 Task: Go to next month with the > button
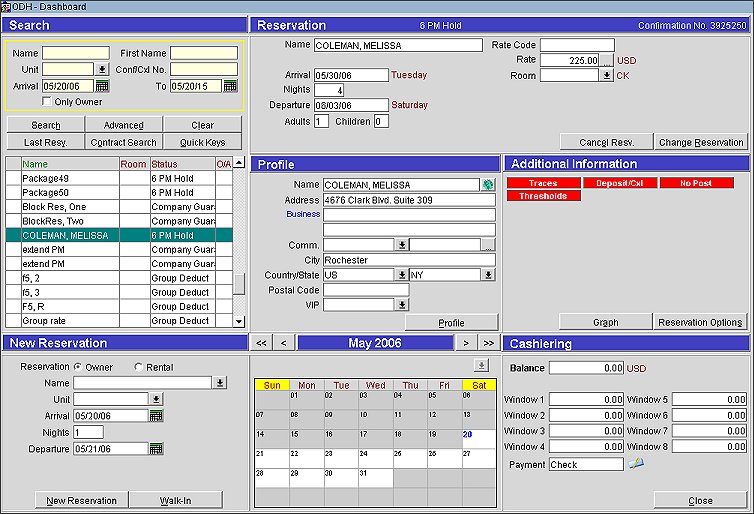coord(466,343)
